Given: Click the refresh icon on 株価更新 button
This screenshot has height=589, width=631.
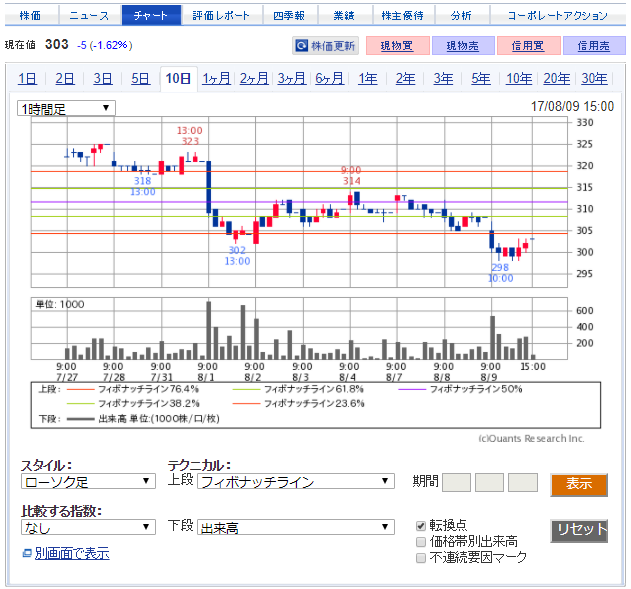Looking at the screenshot, I should [301, 45].
